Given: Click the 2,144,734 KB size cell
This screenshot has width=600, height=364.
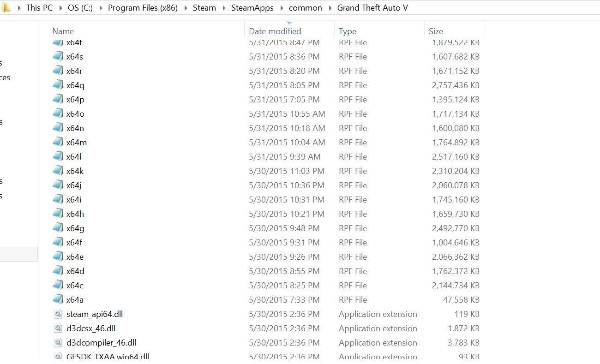Looking at the screenshot, I should click(x=456, y=286).
